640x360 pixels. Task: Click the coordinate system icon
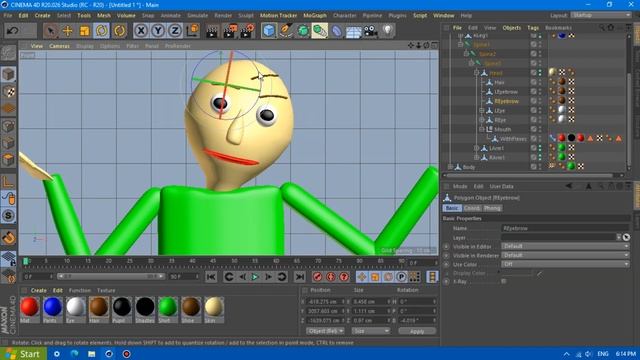(193, 31)
